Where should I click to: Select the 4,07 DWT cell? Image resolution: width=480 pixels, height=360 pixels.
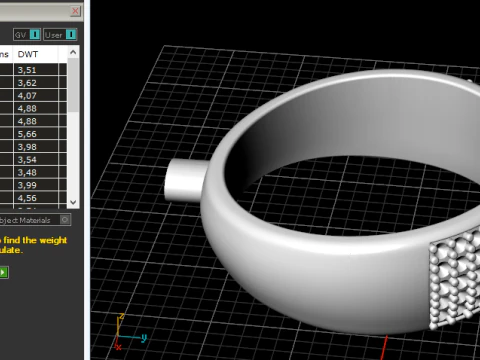[36, 96]
